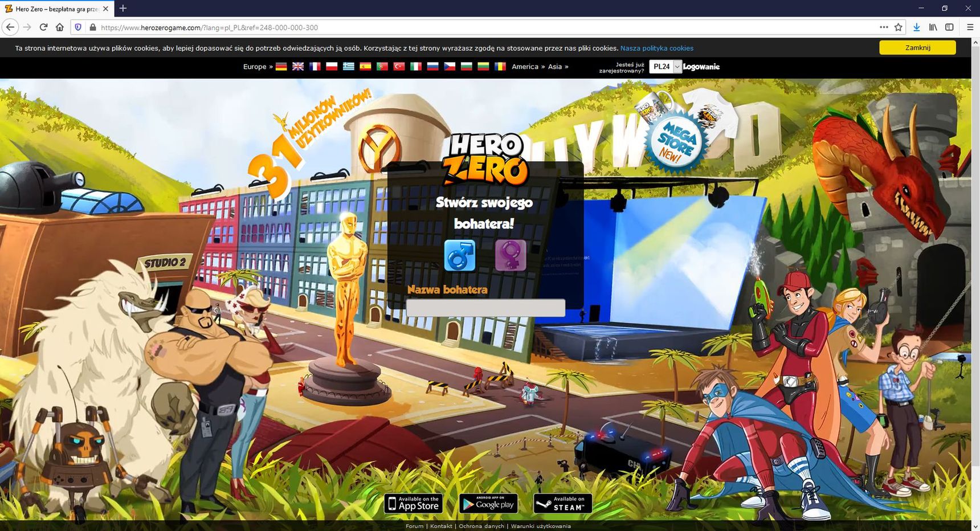Open the browser home page
This screenshot has width=980, height=531.
coord(60,27)
